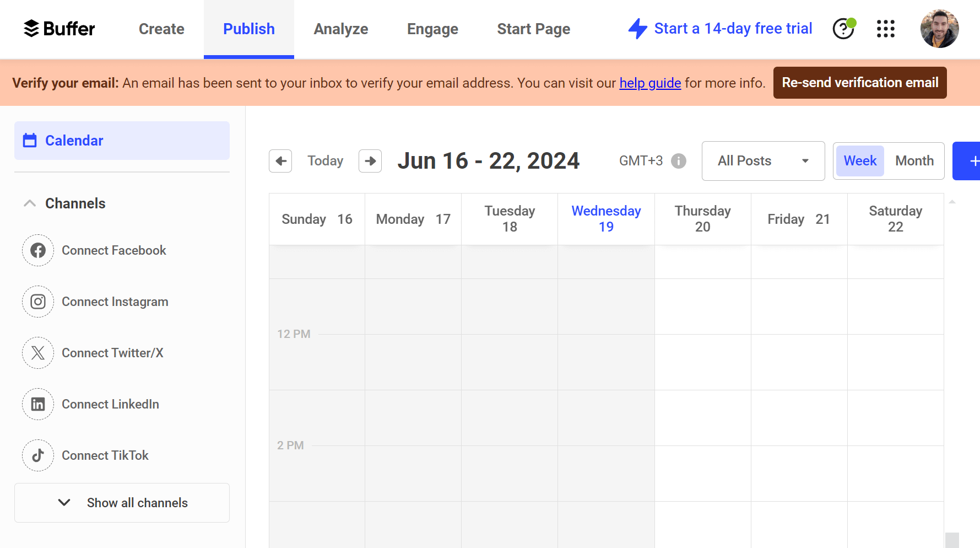The height and width of the screenshot is (548, 980).
Task: Open the All Posts filter dropdown
Action: [763, 161]
